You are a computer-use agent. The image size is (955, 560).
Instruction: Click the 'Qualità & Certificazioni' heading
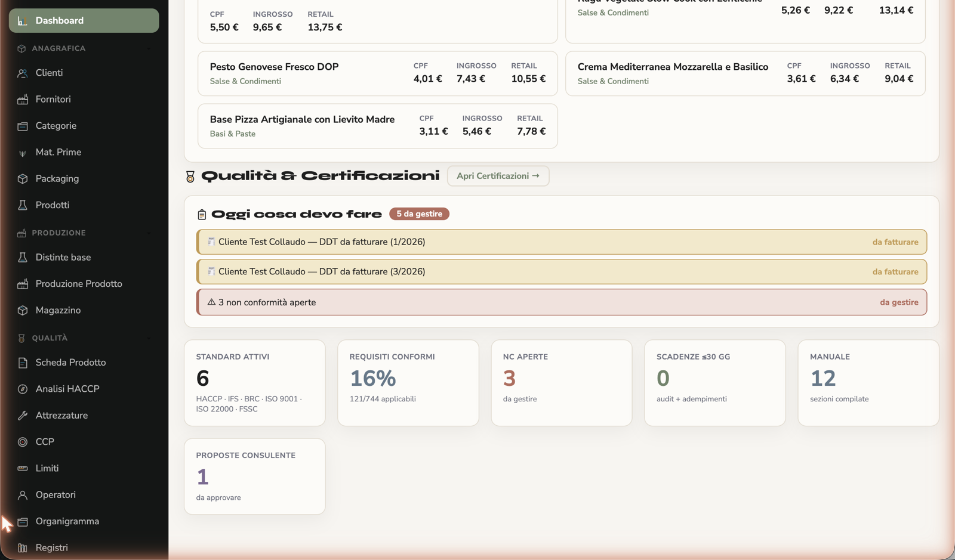(x=320, y=175)
